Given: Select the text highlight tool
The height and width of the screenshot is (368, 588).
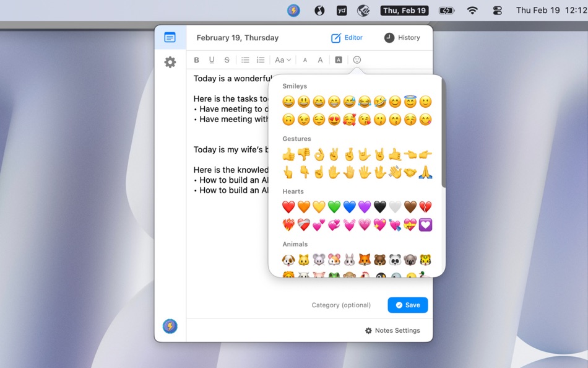Looking at the screenshot, I should (337, 59).
